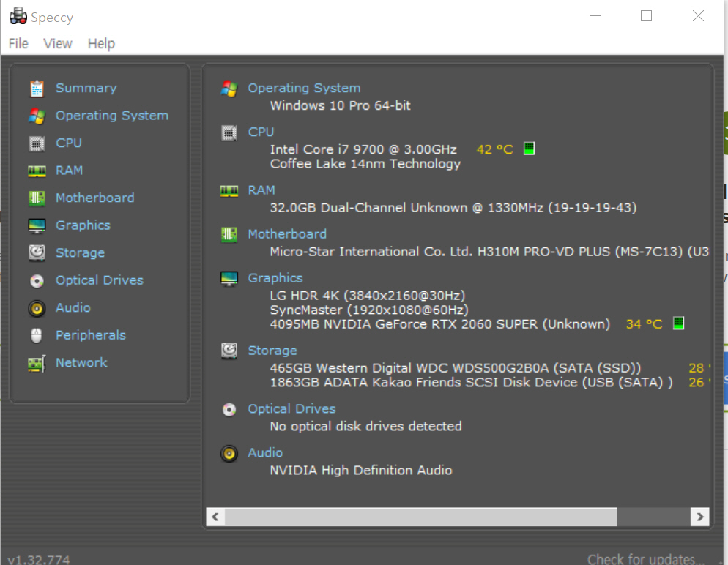Click the Storage hard drive icon in the sidebar
This screenshot has width=728, height=565.
click(x=37, y=253)
